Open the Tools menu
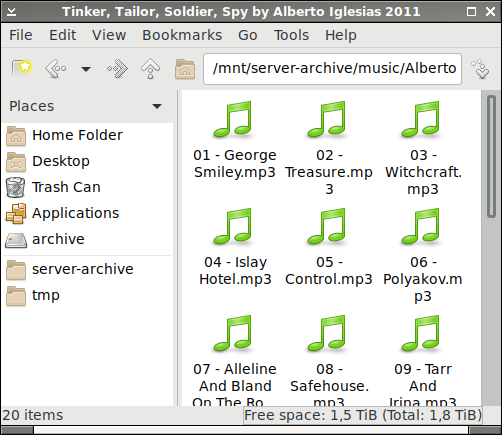Screen dimensions: 502x435 [x=291, y=35]
